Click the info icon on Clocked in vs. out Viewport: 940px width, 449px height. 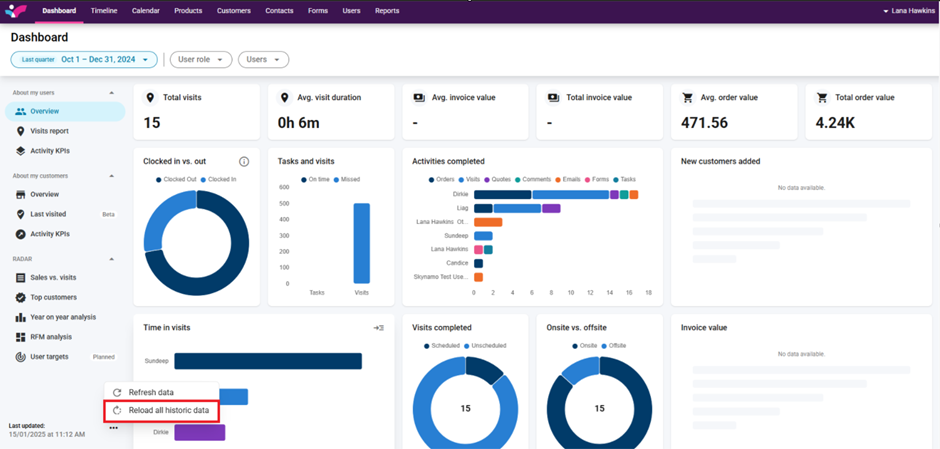click(x=244, y=161)
